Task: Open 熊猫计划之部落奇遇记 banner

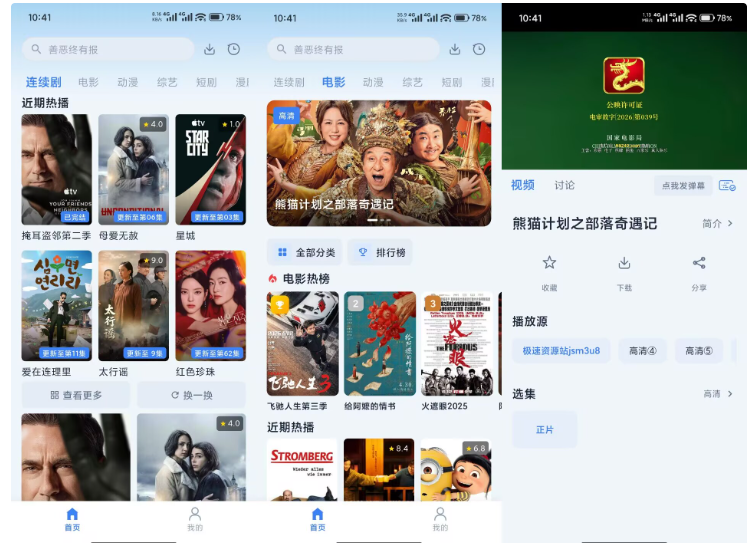Action: pyautogui.click(x=379, y=163)
